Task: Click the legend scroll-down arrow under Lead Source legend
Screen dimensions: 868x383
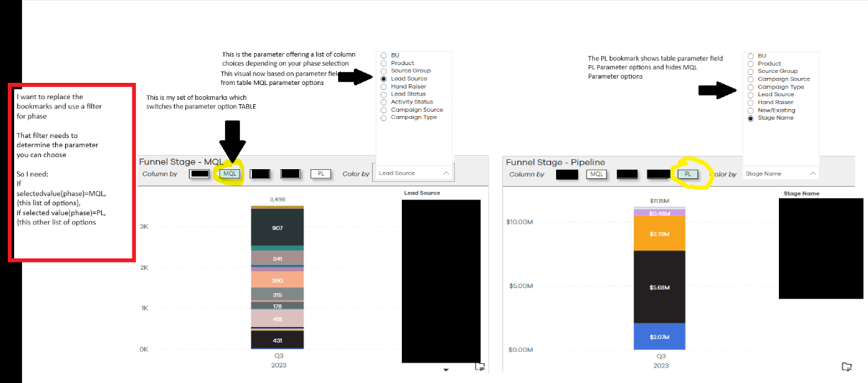Action: click(x=446, y=370)
